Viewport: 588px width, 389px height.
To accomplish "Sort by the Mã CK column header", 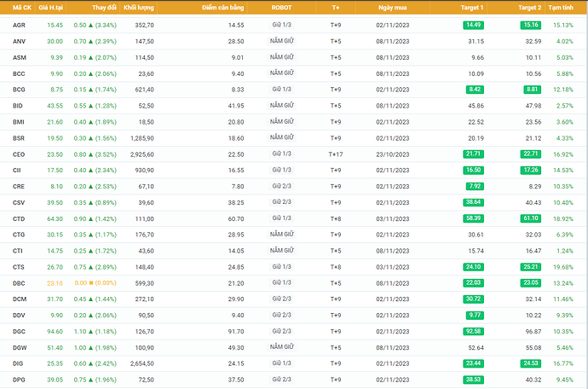I will pos(22,8).
